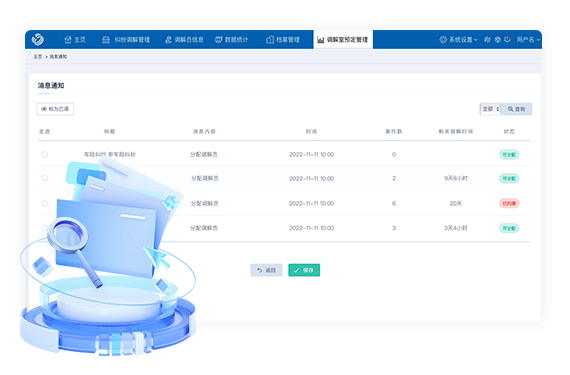Screen dimensions: 570x375
Task: Click the 查询 search button
Action: tap(516, 109)
